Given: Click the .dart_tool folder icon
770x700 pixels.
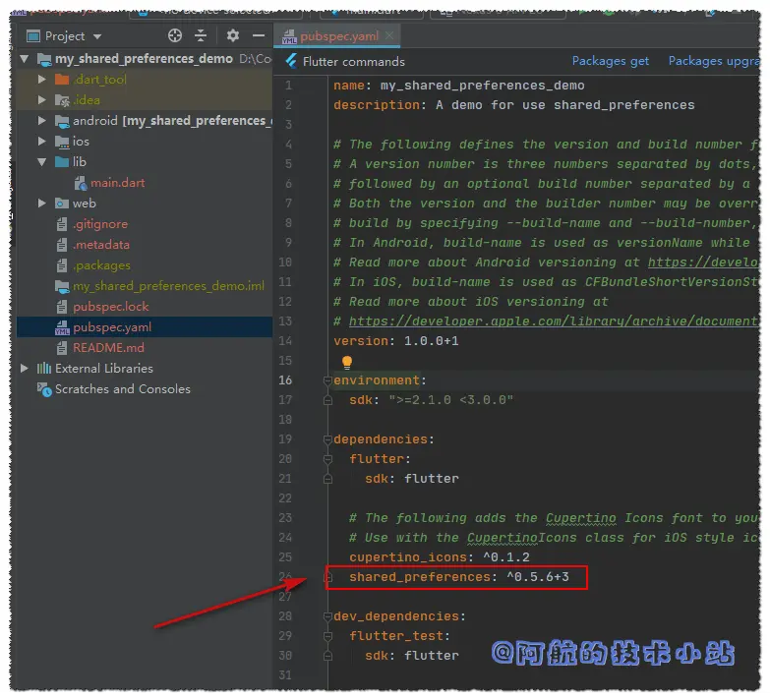Looking at the screenshot, I should pos(62,79).
